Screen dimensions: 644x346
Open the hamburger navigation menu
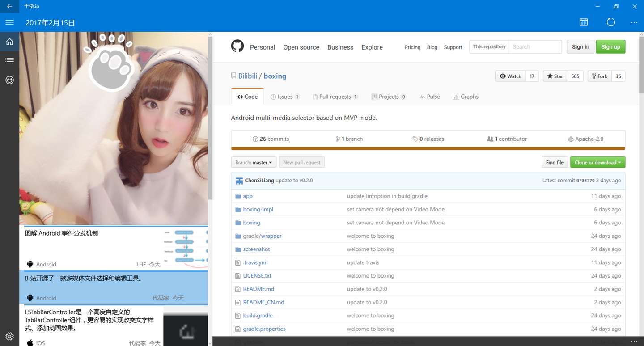pos(9,22)
